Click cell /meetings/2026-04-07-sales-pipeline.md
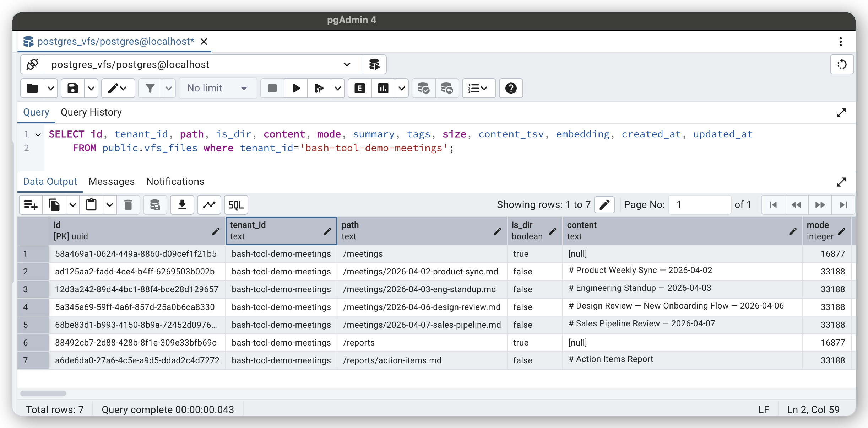This screenshot has width=868, height=428. pyautogui.click(x=422, y=325)
